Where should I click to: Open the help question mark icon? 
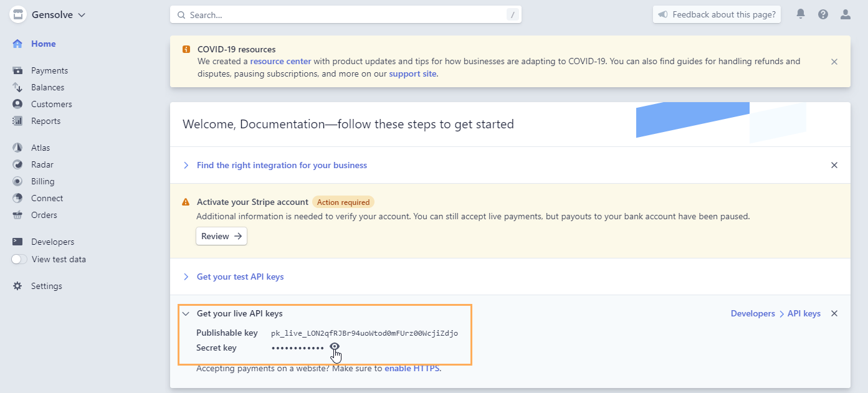pyautogui.click(x=823, y=14)
